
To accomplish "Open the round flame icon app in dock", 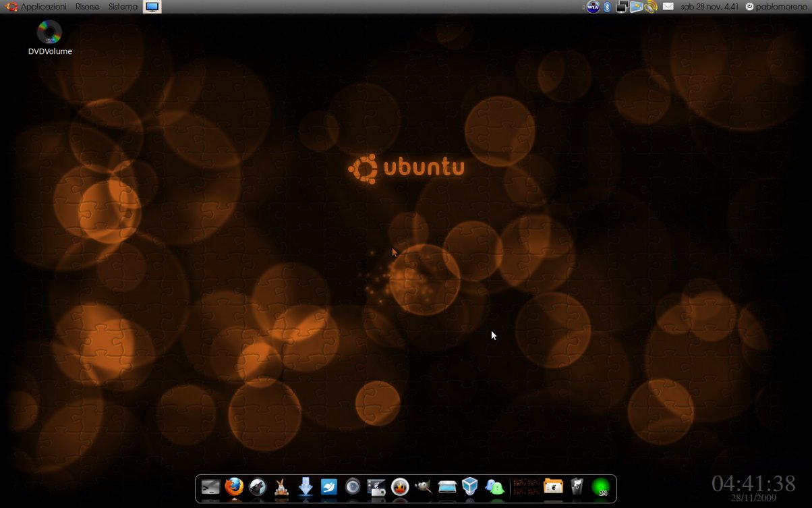I will [400, 487].
